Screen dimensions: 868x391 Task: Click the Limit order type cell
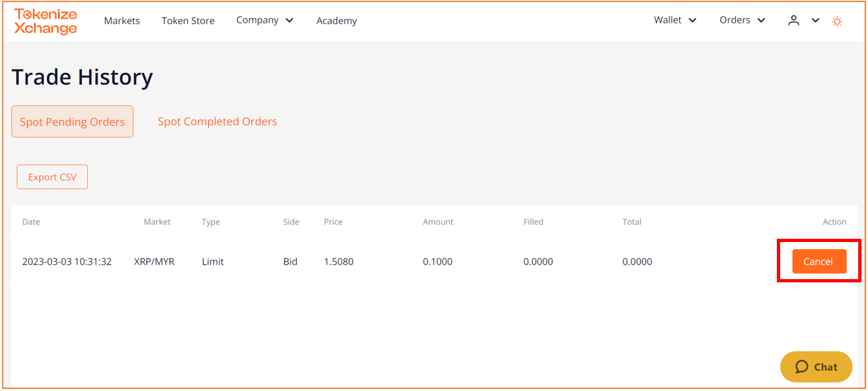[x=213, y=262]
